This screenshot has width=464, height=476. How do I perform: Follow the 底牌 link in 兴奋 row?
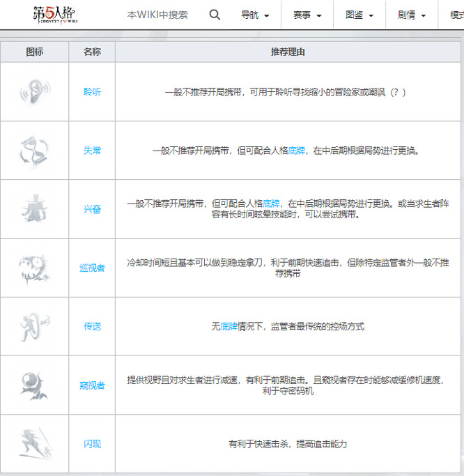(x=271, y=204)
